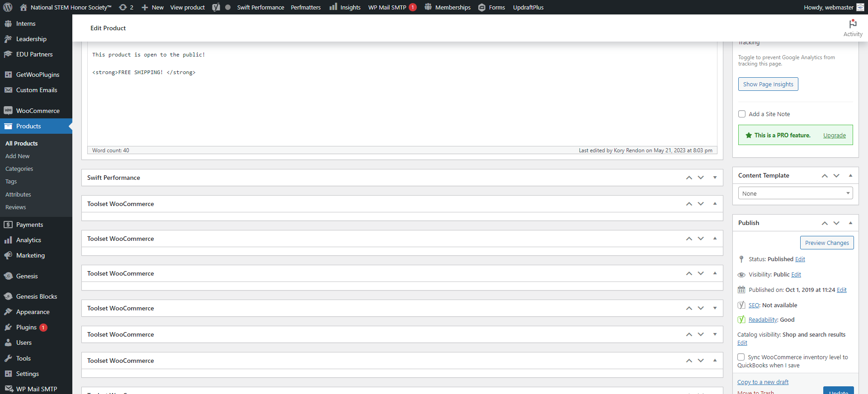Edit the published date Oct 1, 2019

pos(841,290)
